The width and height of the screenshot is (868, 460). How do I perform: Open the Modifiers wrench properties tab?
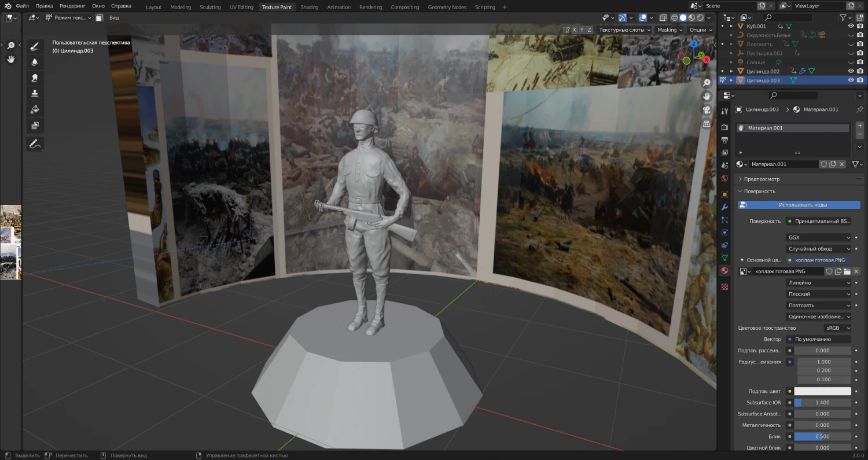coord(724,207)
